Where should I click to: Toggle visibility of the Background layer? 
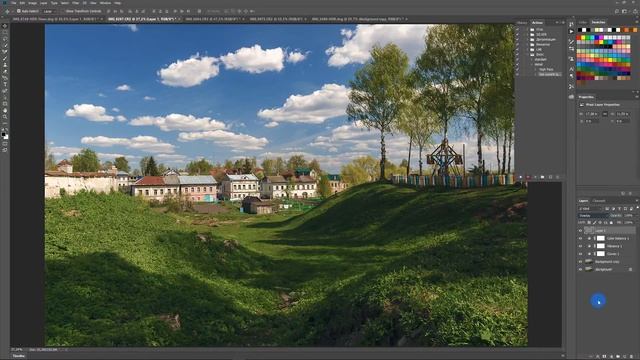580,269
